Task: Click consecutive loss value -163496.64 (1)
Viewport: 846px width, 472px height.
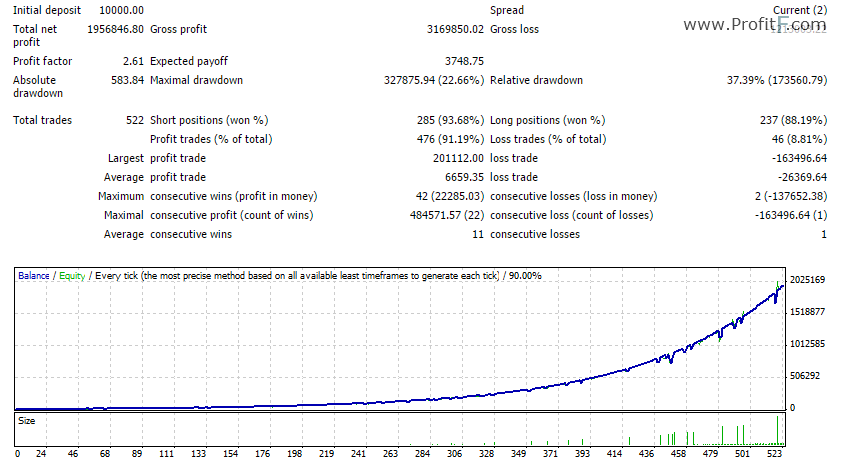Action: 791,215
